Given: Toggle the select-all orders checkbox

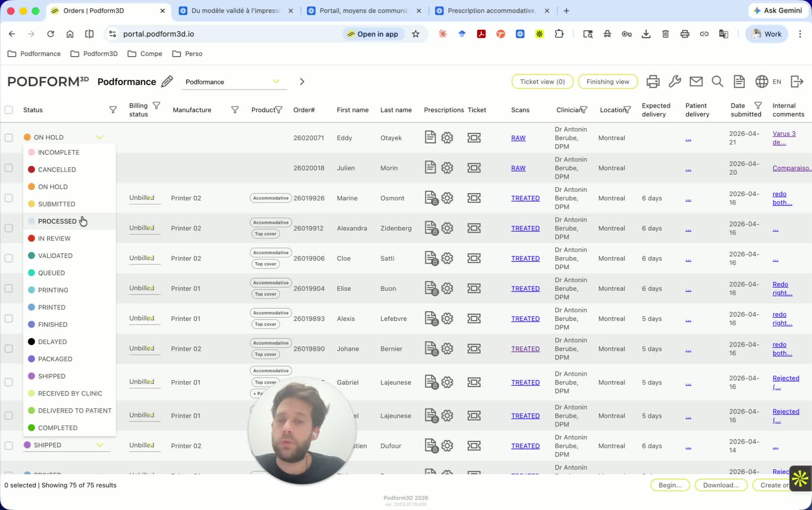Looking at the screenshot, I should (x=9, y=110).
